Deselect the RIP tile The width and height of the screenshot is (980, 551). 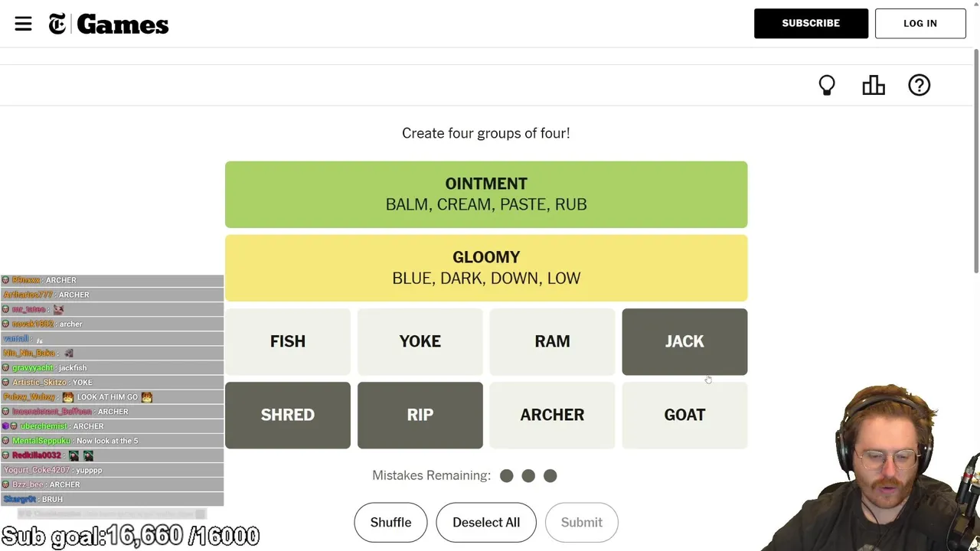pyautogui.click(x=420, y=415)
